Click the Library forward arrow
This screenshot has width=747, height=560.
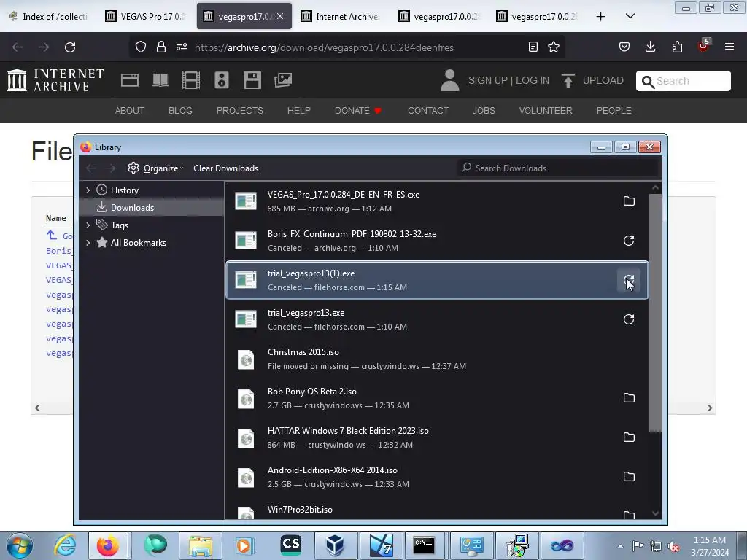coord(110,168)
